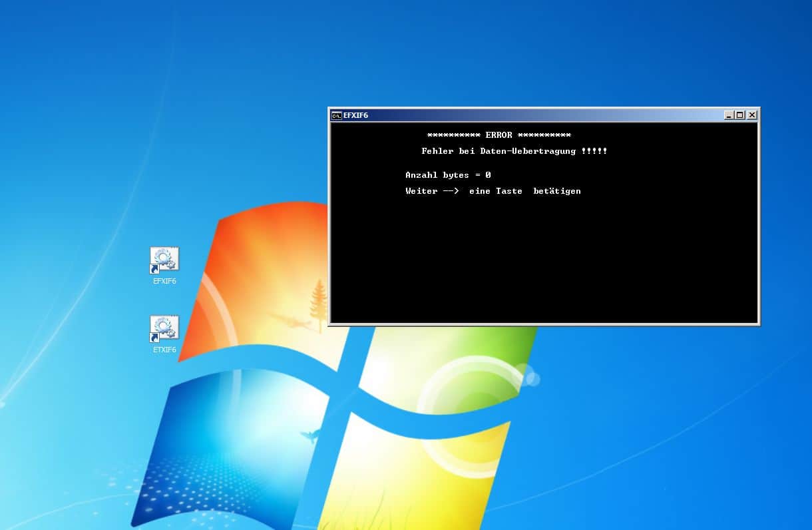812x530 pixels.
Task: Close the EFXIF6 console window
Action: click(x=752, y=115)
